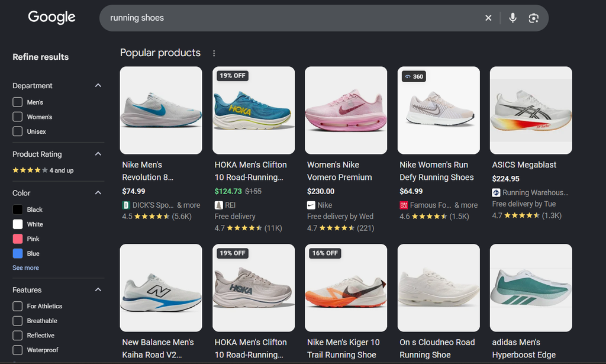
Task: Check the Women's department filter
Action: [x=17, y=117]
